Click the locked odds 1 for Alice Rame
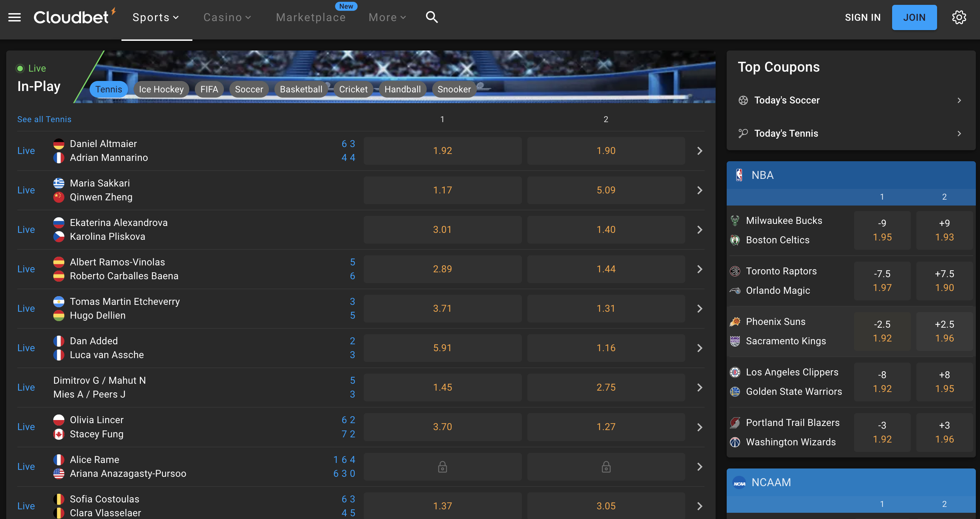This screenshot has height=519, width=980. (x=443, y=467)
